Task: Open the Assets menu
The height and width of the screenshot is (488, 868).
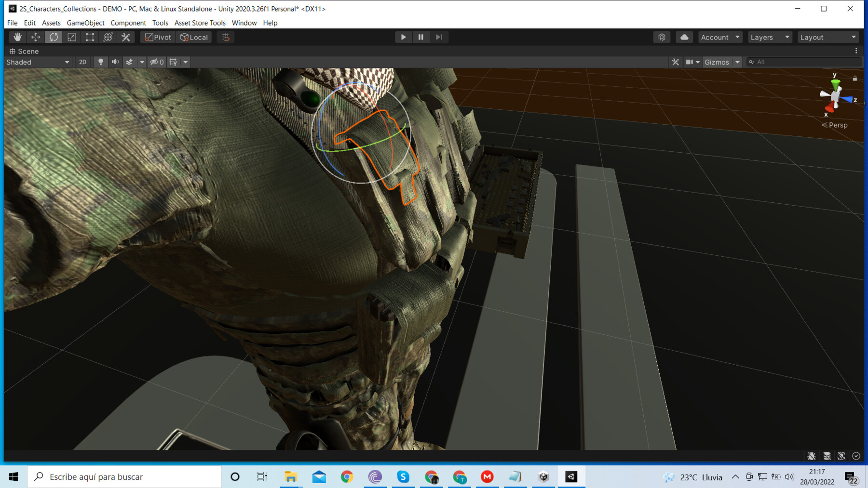Action: tap(51, 23)
